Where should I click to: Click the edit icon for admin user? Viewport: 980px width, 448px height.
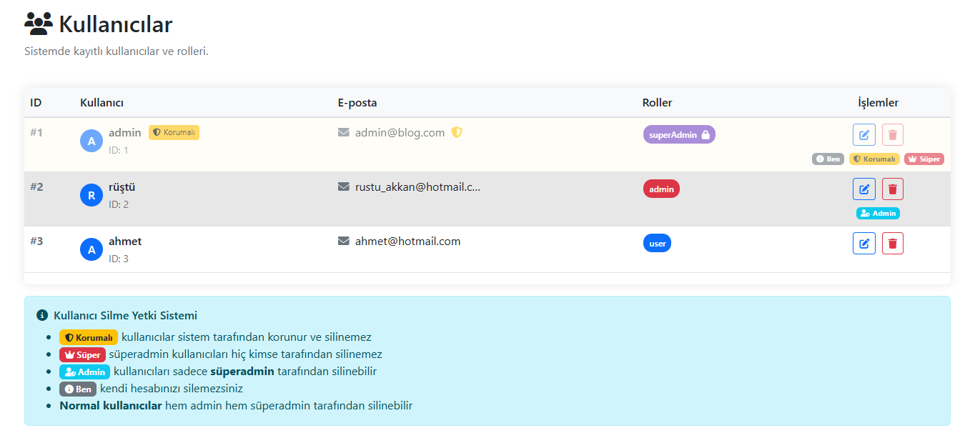863,135
